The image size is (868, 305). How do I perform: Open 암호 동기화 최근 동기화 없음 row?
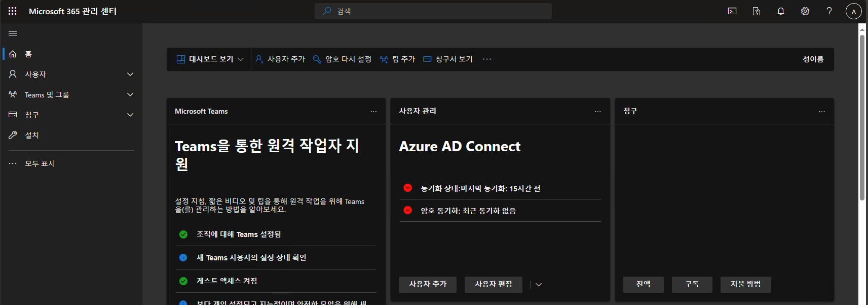coord(500,211)
